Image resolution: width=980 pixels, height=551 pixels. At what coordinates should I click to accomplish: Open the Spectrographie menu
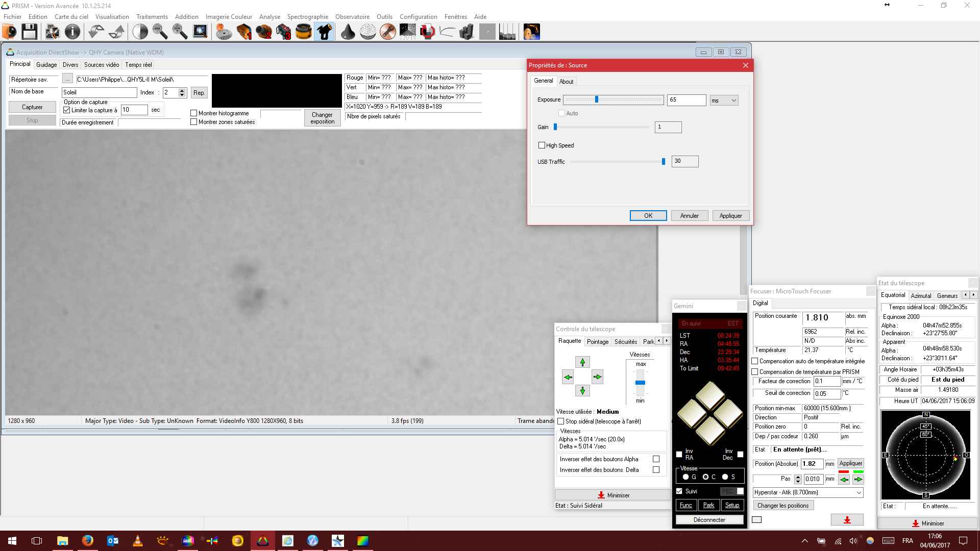pyautogui.click(x=307, y=17)
